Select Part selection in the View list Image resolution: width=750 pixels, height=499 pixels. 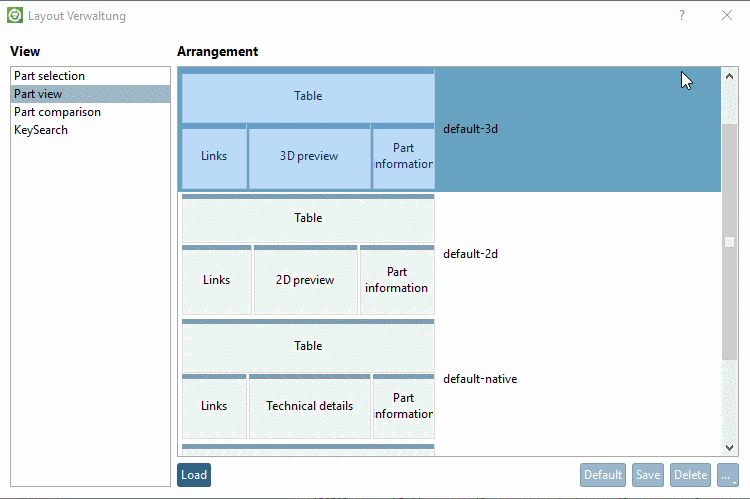[x=90, y=76]
